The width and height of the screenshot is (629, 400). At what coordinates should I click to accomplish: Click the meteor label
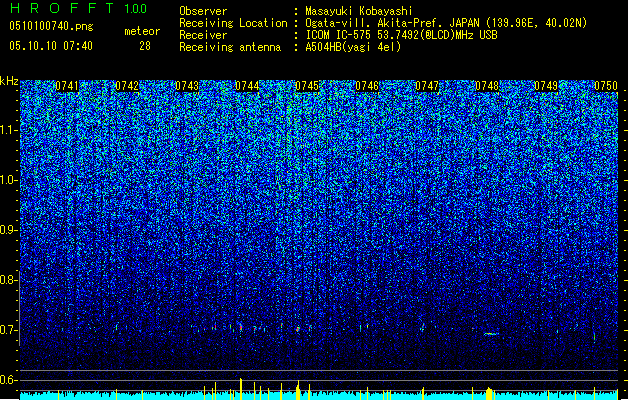(x=142, y=31)
